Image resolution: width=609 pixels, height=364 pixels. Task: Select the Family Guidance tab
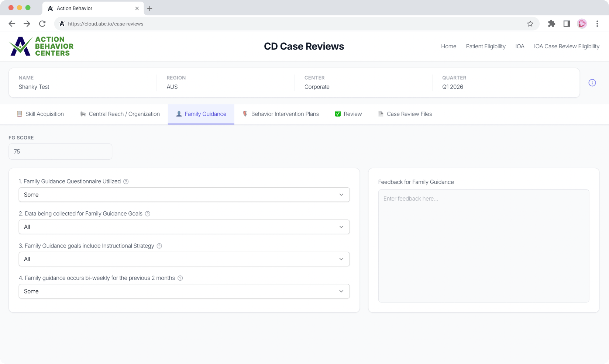201,114
